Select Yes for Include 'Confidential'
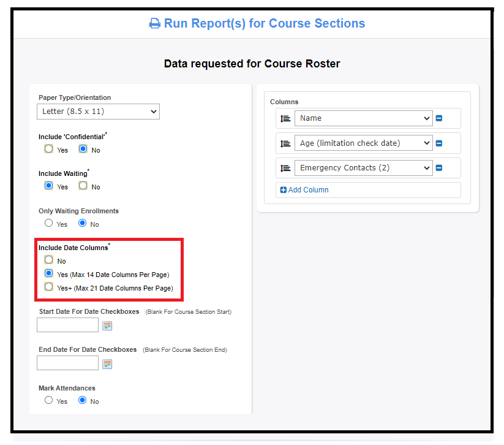 tap(48, 149)
